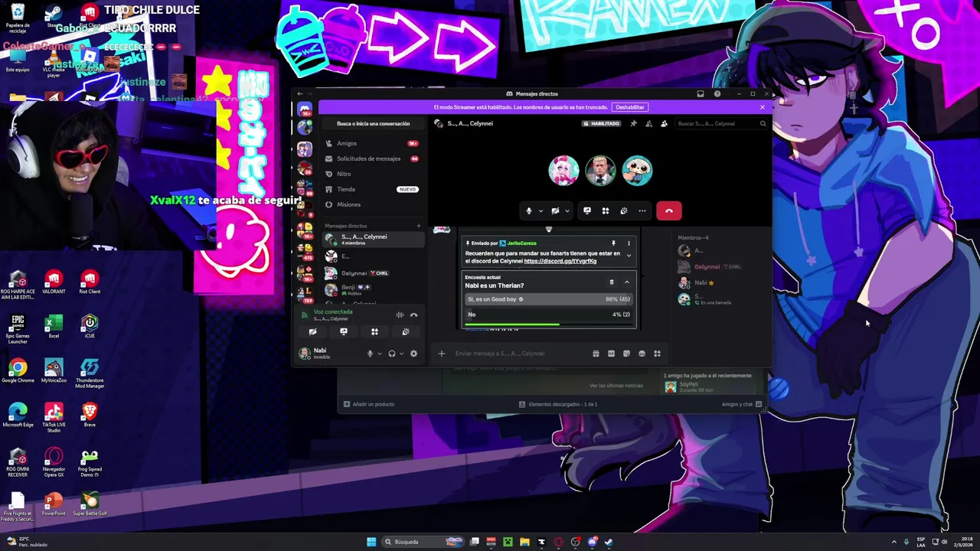Delete the current poll trash icon

(611, 282)
